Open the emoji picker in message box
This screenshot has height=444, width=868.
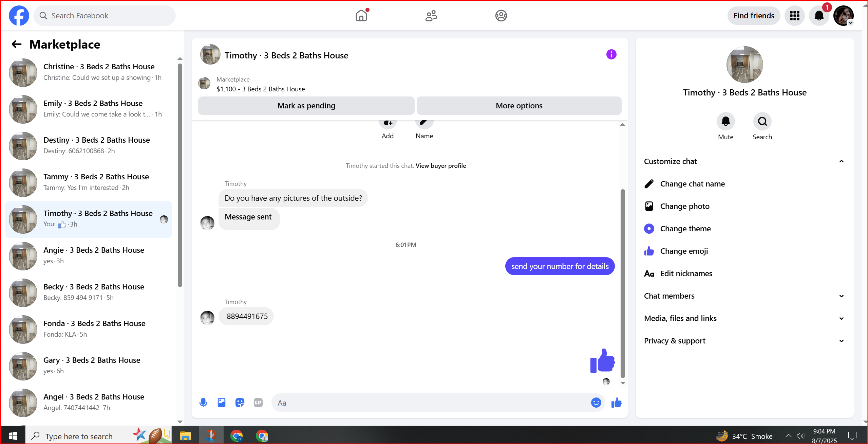pyautogui.click(x=596, y=403)
